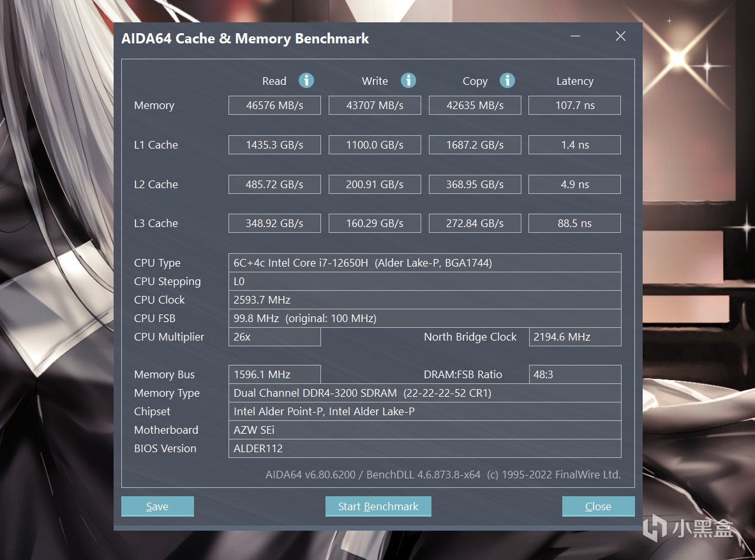
Task: Select Memory write value 43707 MB/s
Action: click(x=375, y=105)
